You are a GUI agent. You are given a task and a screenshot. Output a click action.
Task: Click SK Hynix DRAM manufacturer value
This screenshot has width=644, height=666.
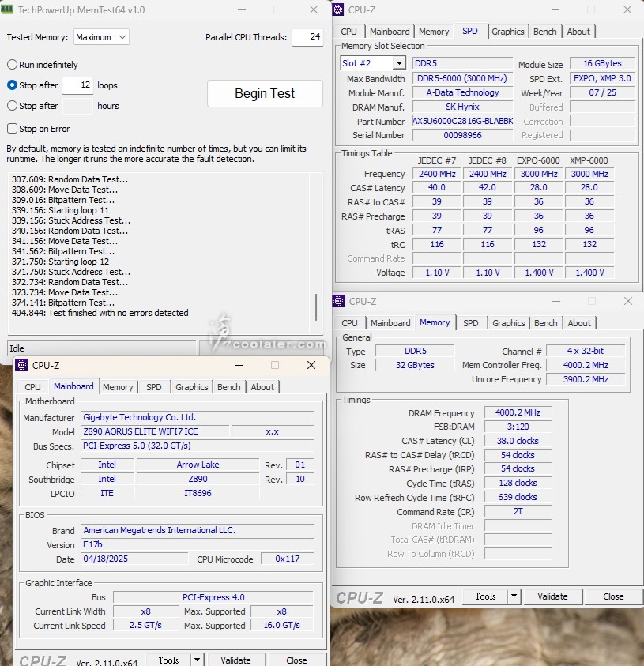[x=462, y=107]
